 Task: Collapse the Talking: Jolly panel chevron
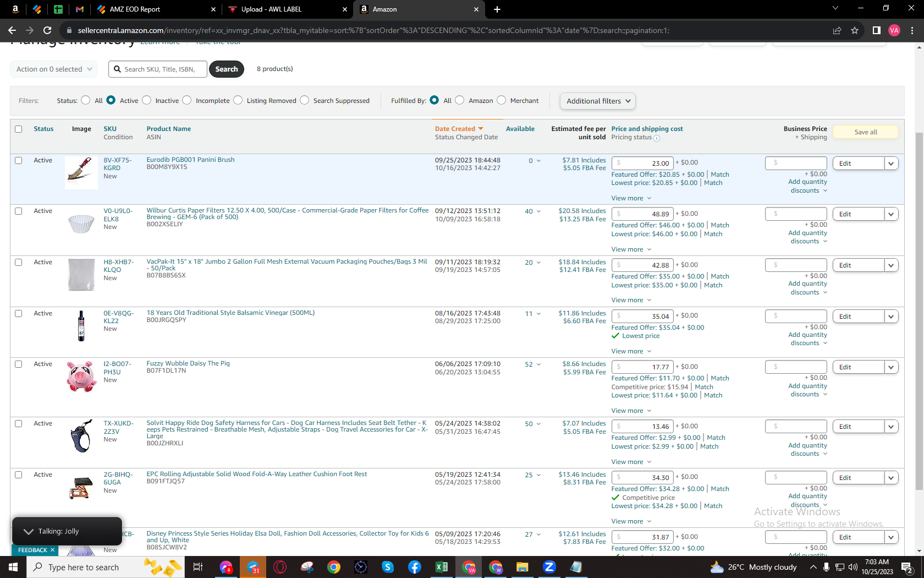[29, 531]
